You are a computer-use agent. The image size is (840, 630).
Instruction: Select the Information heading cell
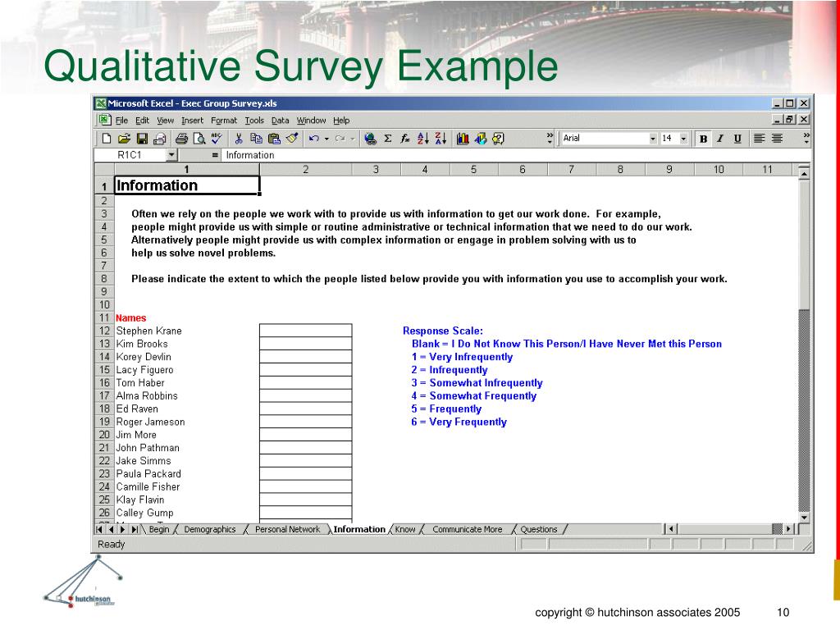pos(187,185)
